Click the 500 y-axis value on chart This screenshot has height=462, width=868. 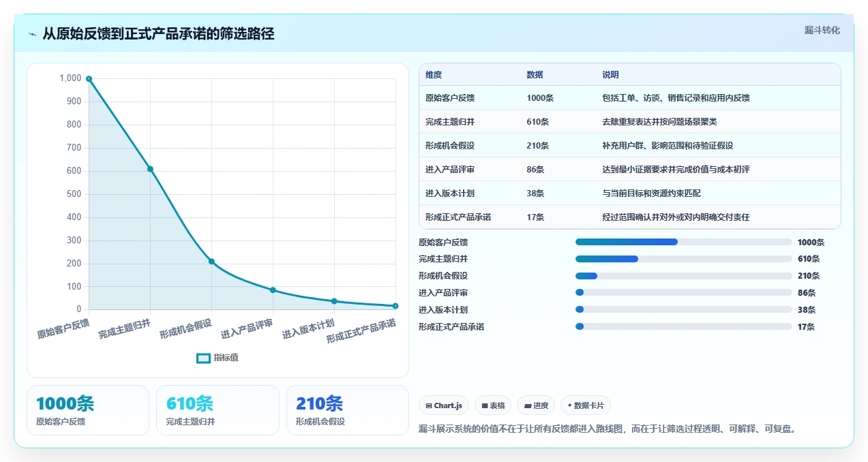pyautogui.click(x=74, y=194)
